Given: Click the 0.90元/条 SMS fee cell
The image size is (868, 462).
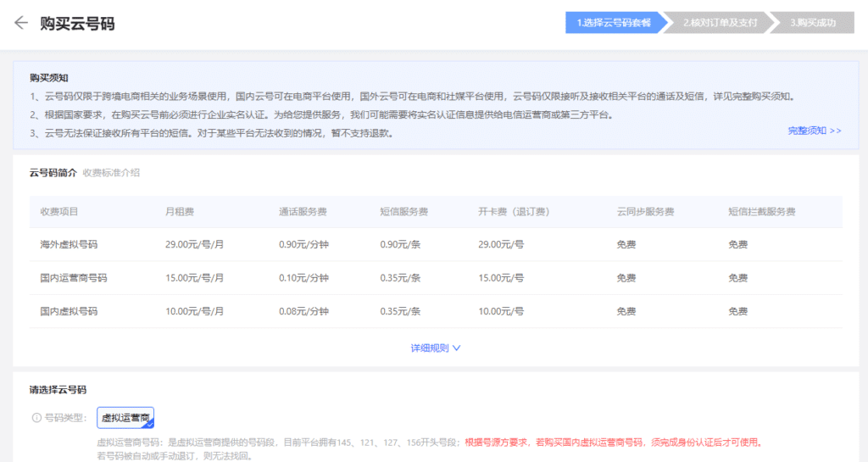Looking at the screenshot, I should (400, 244).
